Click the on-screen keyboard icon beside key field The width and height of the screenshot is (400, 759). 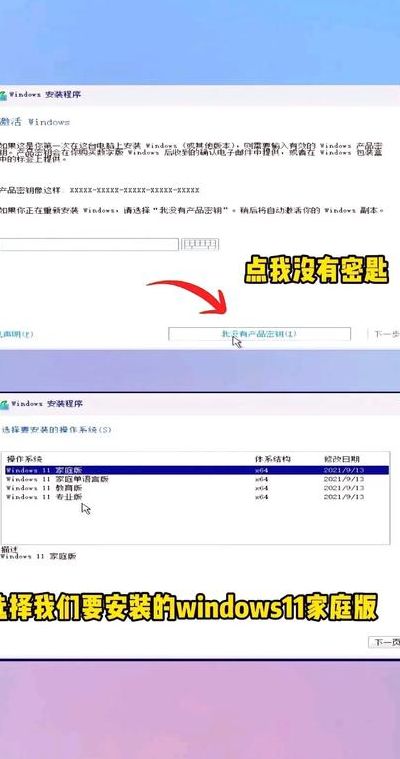click(200, 244)
